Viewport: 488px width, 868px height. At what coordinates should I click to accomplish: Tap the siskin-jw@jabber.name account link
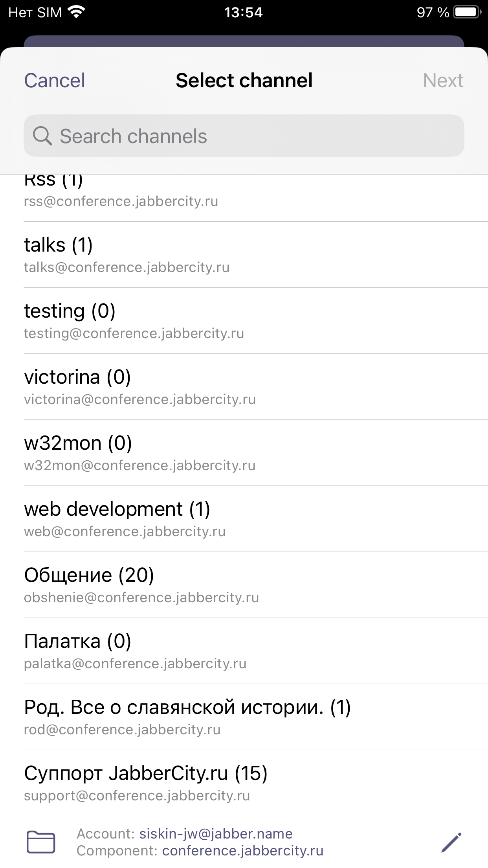216,833
